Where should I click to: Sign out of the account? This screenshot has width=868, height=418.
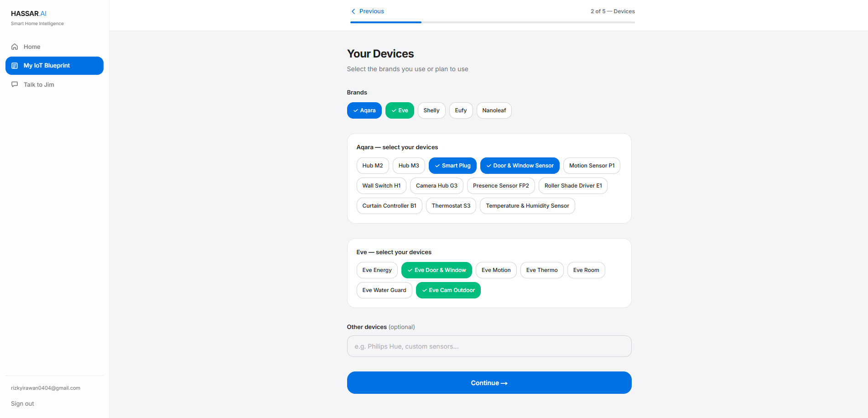(x=22, y=404)
